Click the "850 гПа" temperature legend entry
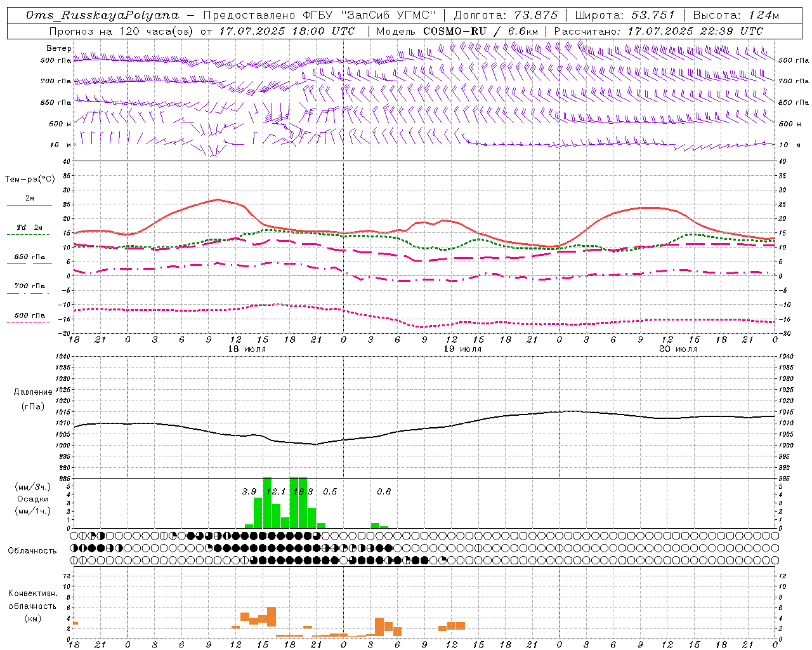812x650 pixels. point(30,257)
